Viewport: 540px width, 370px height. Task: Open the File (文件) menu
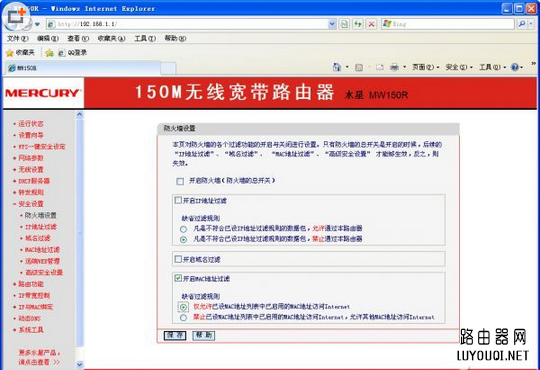(18, 38)
